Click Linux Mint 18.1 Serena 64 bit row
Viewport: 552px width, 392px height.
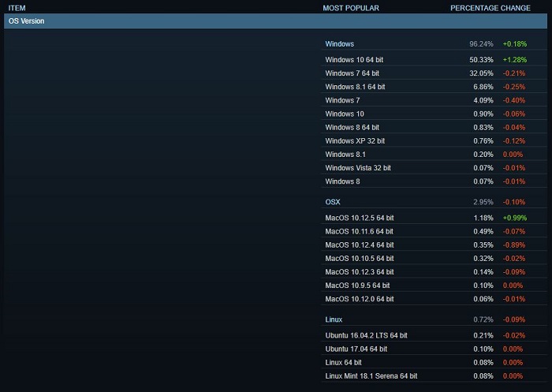pyautogui.click(x=434, y=375)
